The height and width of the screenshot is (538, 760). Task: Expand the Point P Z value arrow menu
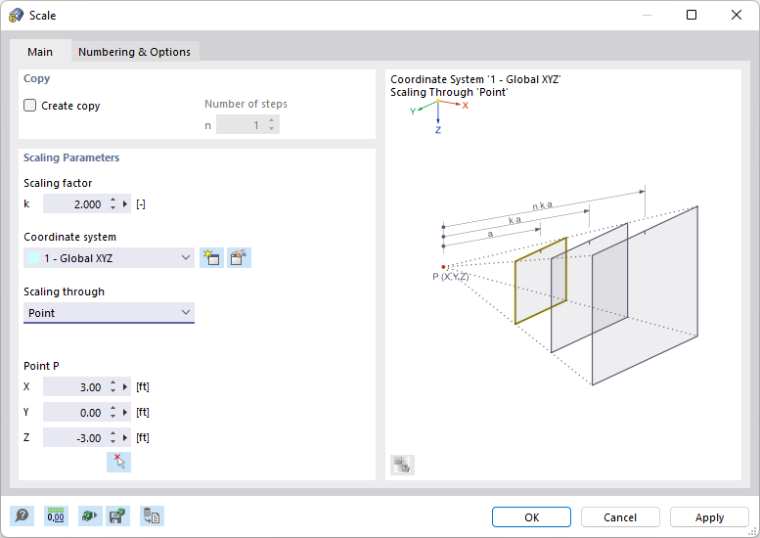[125, 438]
